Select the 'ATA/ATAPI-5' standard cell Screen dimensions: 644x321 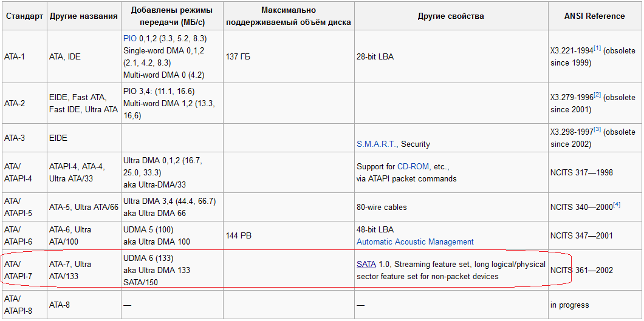[x=24, y=207]
